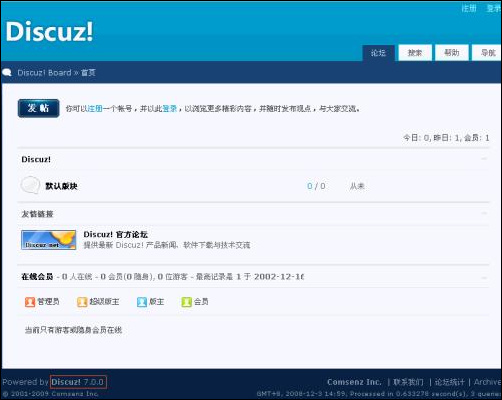Click the 默认版块 forum bubble icon
502x400 pixels.
(x=30, y=185)
